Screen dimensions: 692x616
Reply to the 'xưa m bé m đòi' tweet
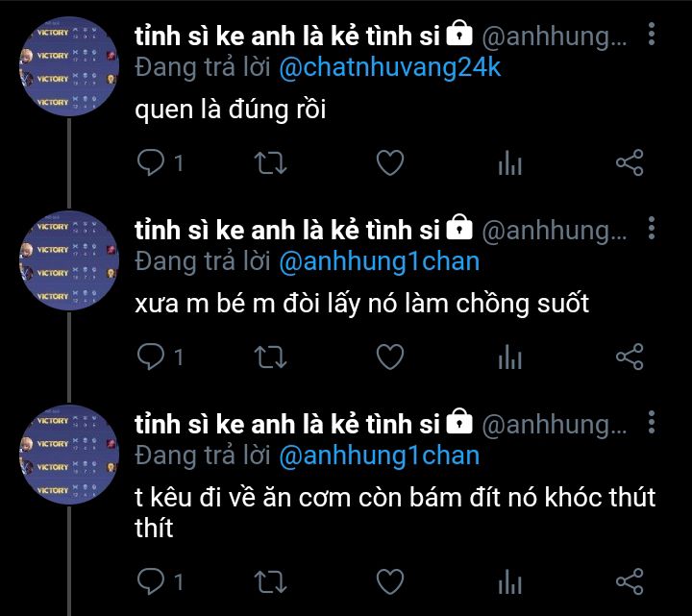(x=151, y=357)
